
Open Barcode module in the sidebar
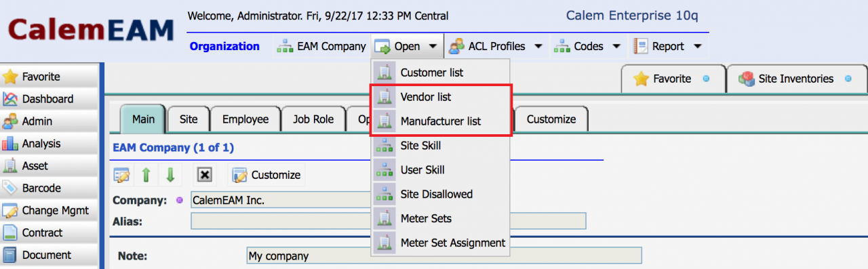coord(50,188)
